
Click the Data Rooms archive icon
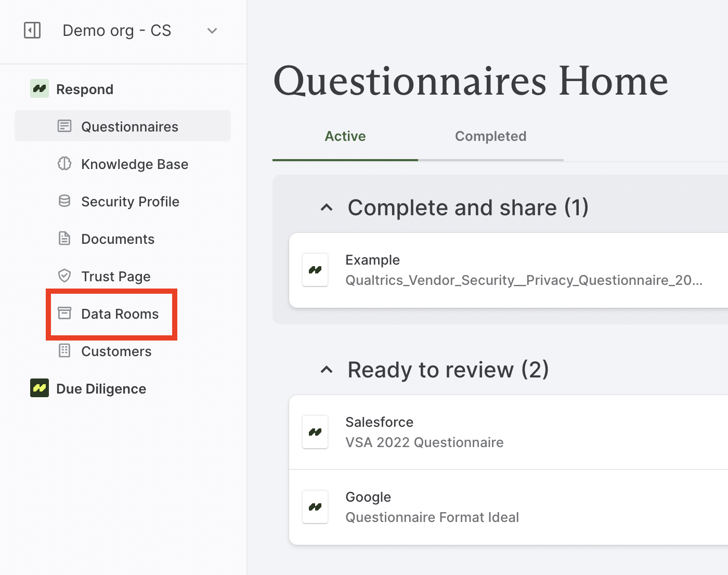[x=64, y=313]
